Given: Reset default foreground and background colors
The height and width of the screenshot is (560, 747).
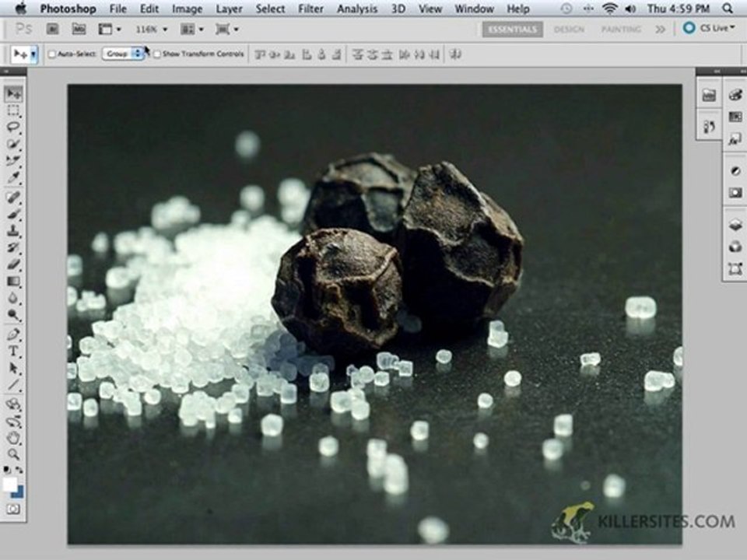Looking at the screenshot, I should 7,470.
